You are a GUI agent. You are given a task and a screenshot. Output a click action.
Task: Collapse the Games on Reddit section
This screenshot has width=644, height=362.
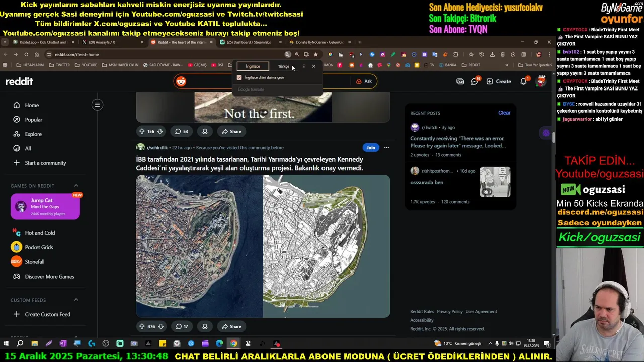click(76, 186)
